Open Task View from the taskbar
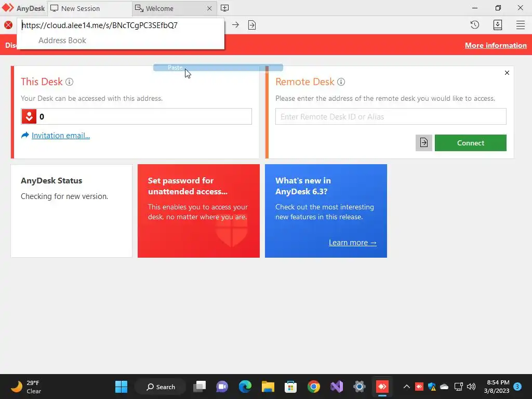 [199, 387]
